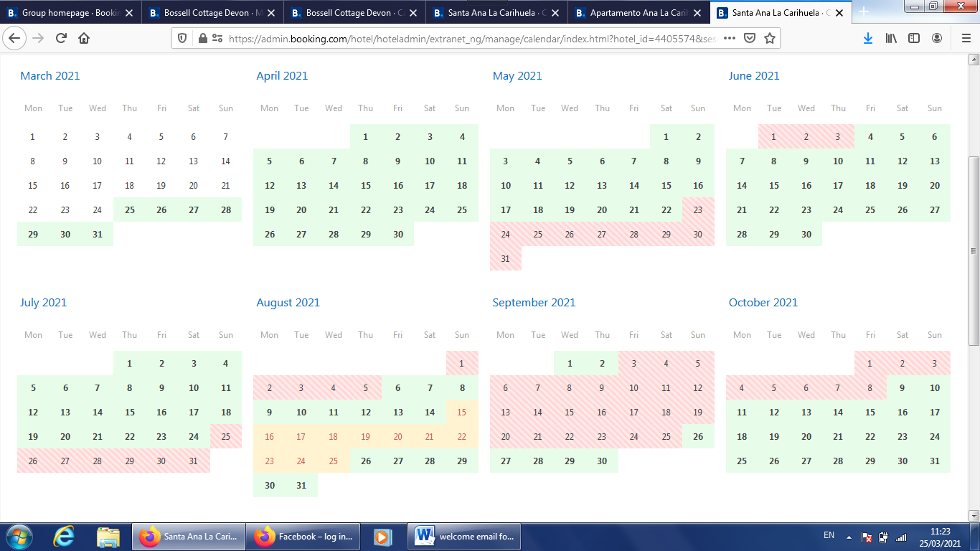
Task: Click the Firefox reload page button
Action: click(61, 39)
